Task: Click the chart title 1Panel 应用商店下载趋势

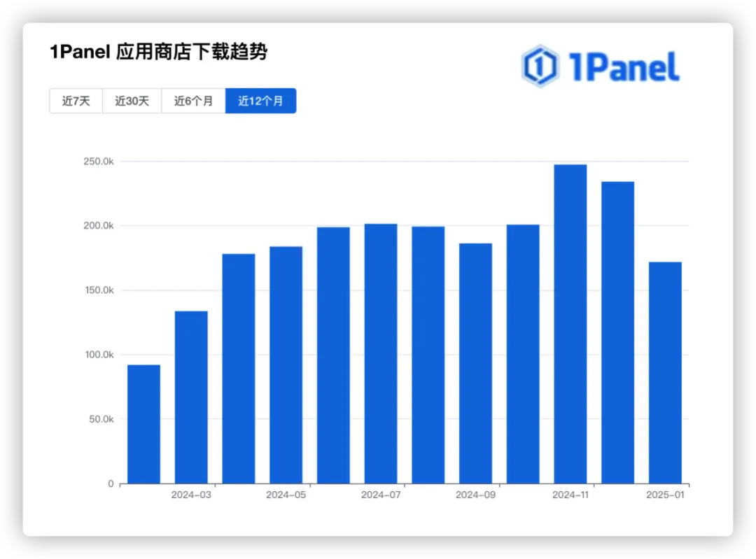Action: [x=159, y=52]
